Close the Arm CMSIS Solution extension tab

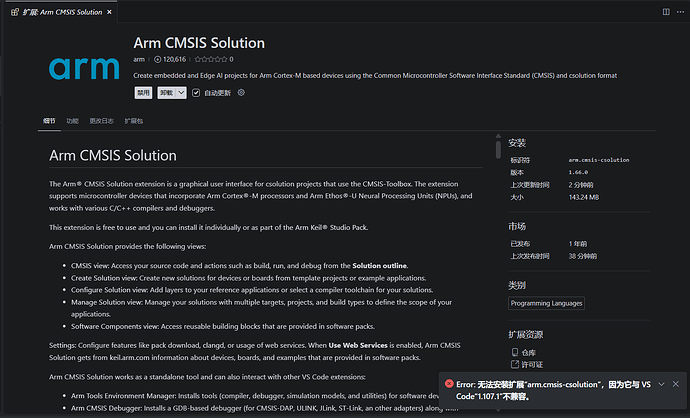[109, 12]
